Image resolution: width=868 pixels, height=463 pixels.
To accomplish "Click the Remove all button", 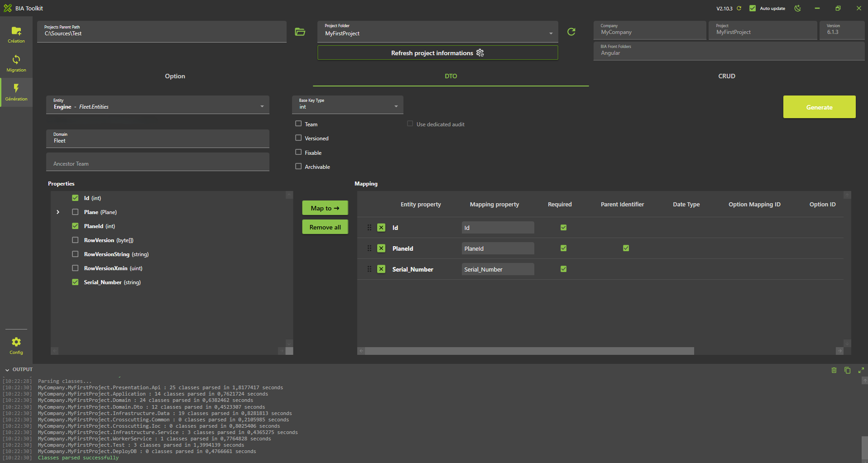I will (x=325, y=227).
